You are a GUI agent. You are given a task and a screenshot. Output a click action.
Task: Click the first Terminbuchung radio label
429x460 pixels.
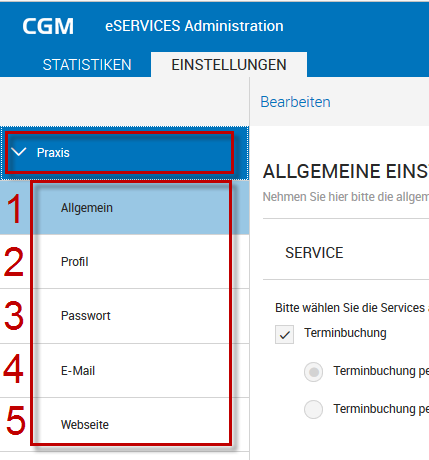pyautogui.click(x=381, y=371)
